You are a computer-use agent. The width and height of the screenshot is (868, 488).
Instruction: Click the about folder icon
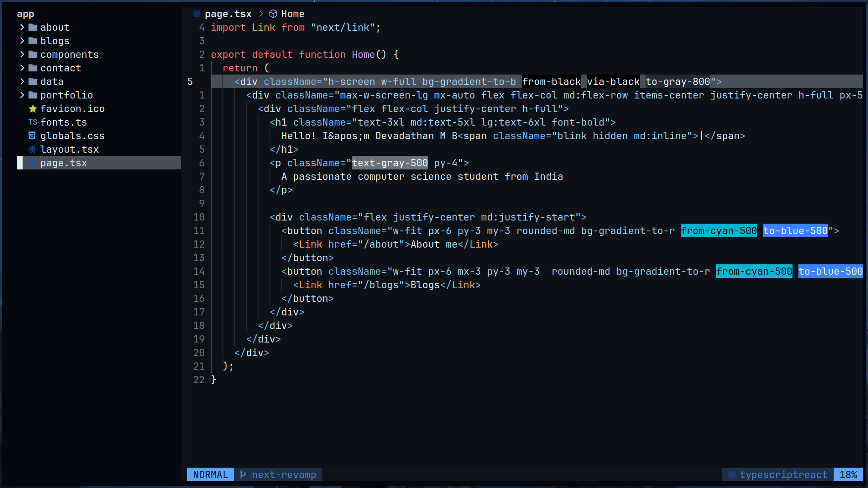click(33, 28)
